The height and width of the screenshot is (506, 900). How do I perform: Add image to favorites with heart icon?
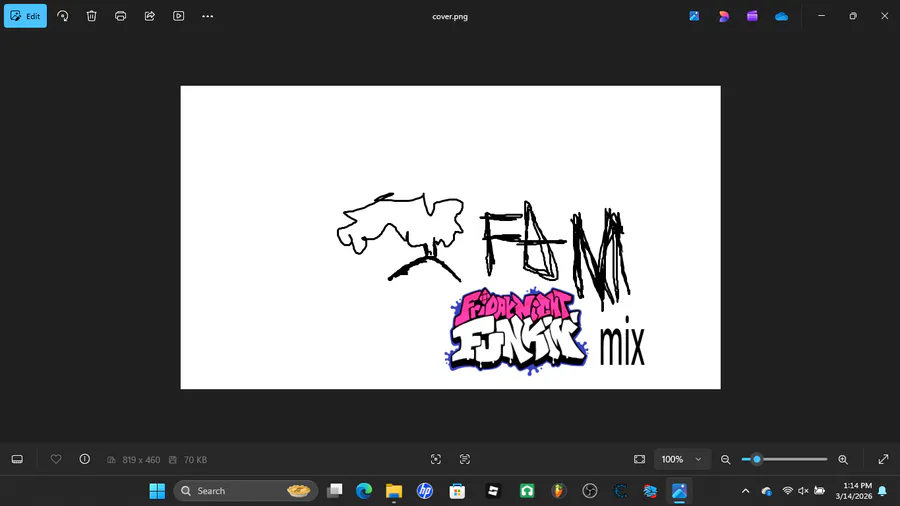click(56, 459)
